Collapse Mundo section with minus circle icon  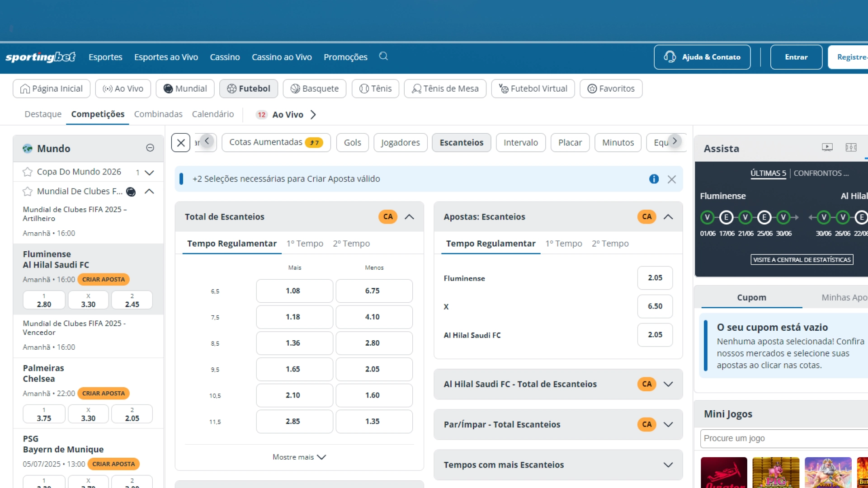click(150, 148)
